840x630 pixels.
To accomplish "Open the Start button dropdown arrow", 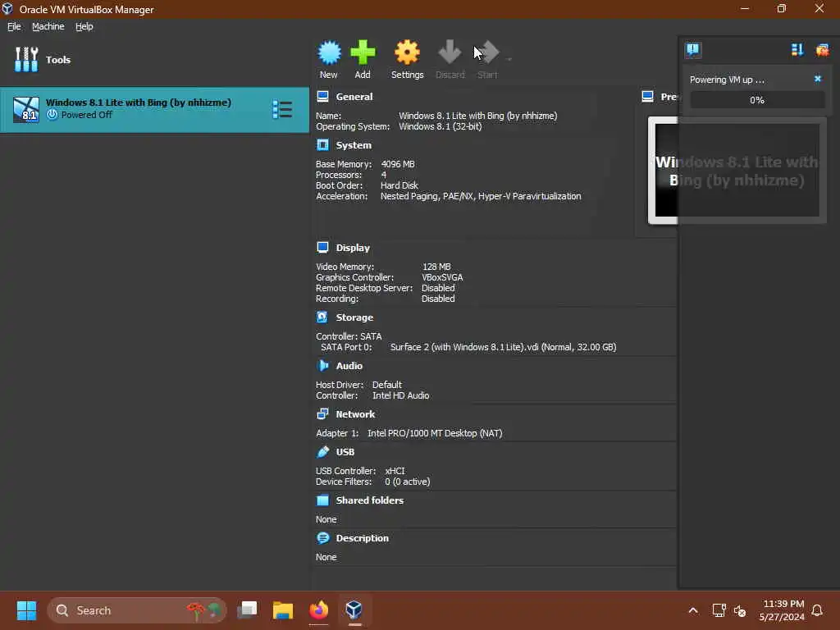I will 509,59.
